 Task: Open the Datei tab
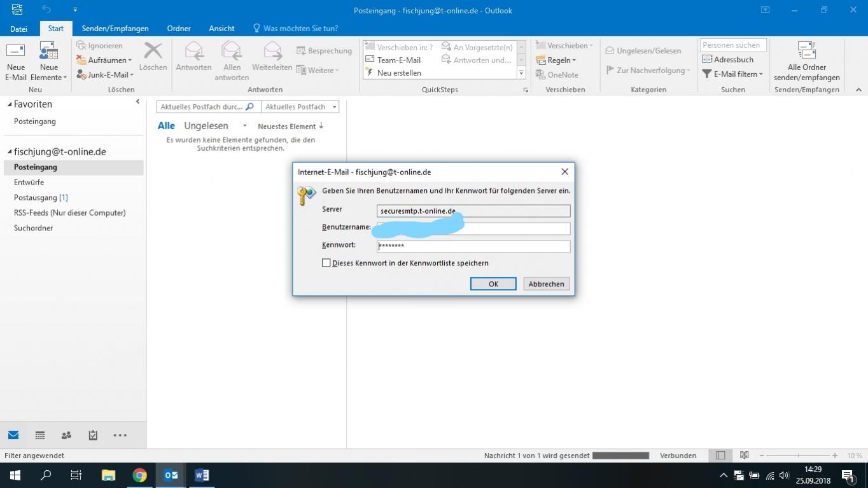(18, 29)
